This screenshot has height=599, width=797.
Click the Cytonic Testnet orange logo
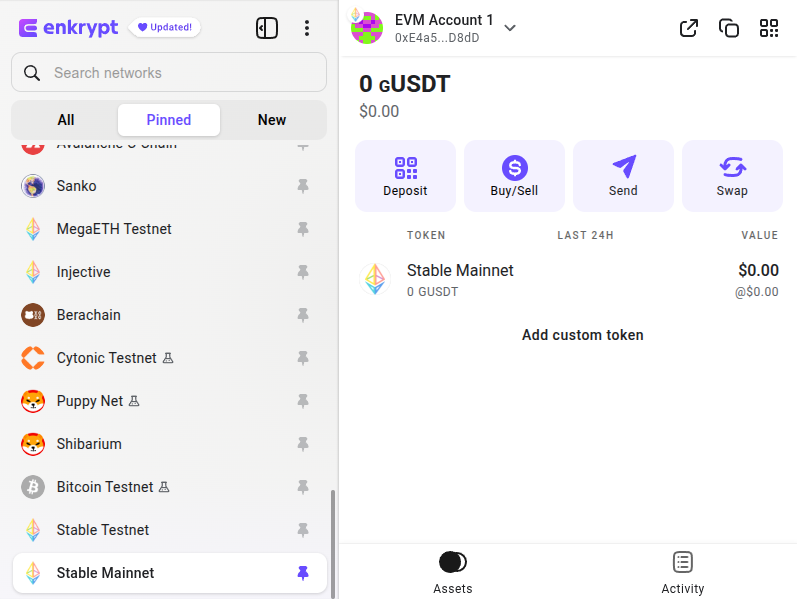pos(33,358)
